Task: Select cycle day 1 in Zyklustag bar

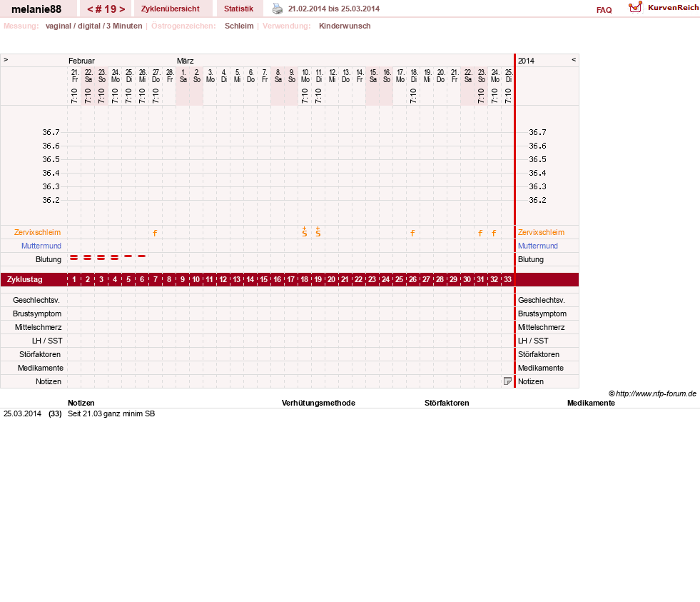Action: tap(74, 279)
